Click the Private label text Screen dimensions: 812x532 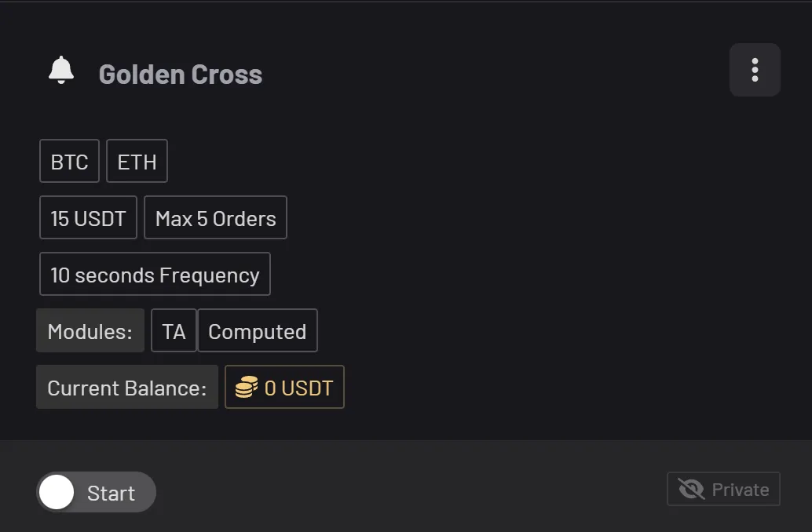tap(741, 490)
